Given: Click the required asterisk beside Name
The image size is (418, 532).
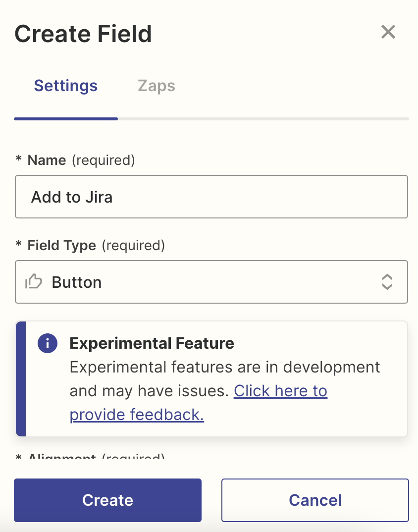Looking at the screenshot, I should pos(19,160).
